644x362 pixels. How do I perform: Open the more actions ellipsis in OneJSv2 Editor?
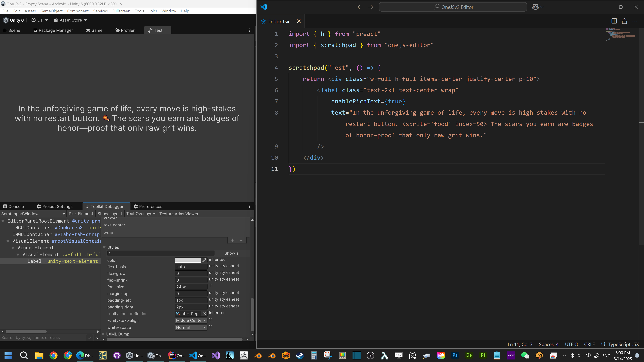(635, 21)
